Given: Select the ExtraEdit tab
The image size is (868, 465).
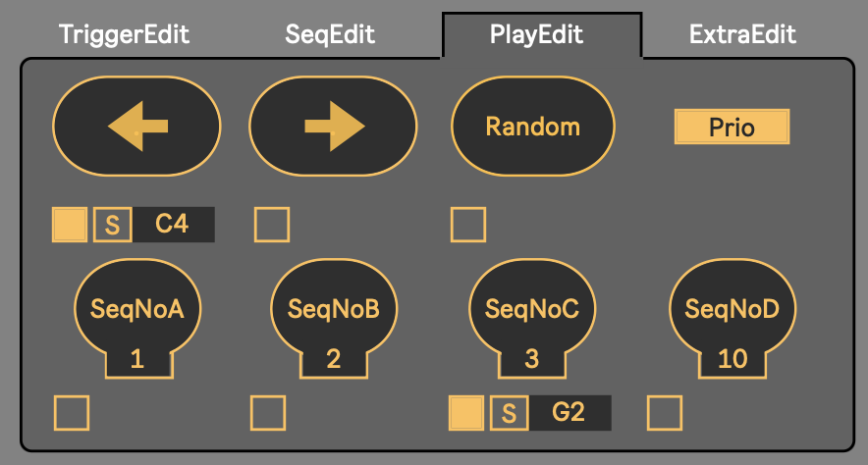Looking at the screenshot, I should click(x=742, y=35).
